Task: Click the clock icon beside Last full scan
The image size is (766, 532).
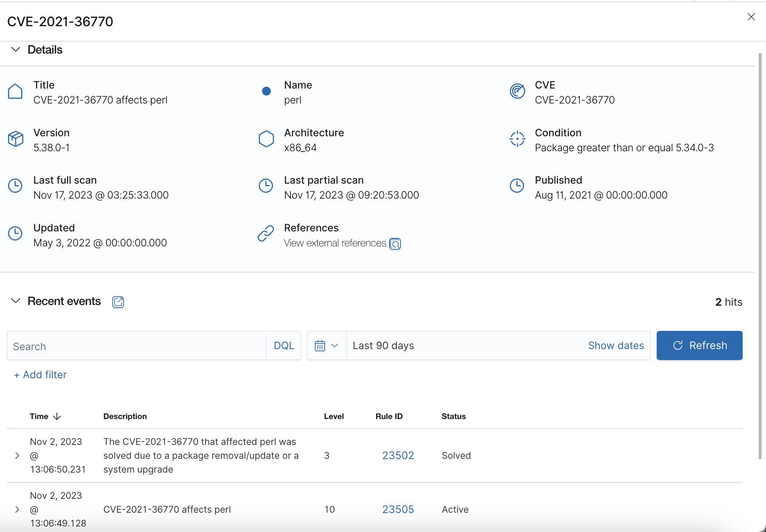Action: 15,186
